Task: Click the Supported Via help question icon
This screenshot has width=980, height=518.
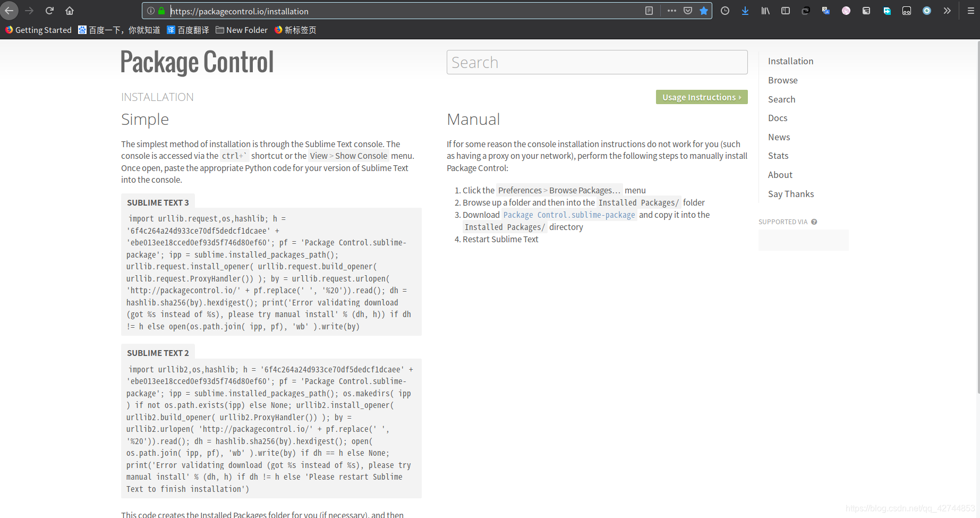Action: coord(814,222)
